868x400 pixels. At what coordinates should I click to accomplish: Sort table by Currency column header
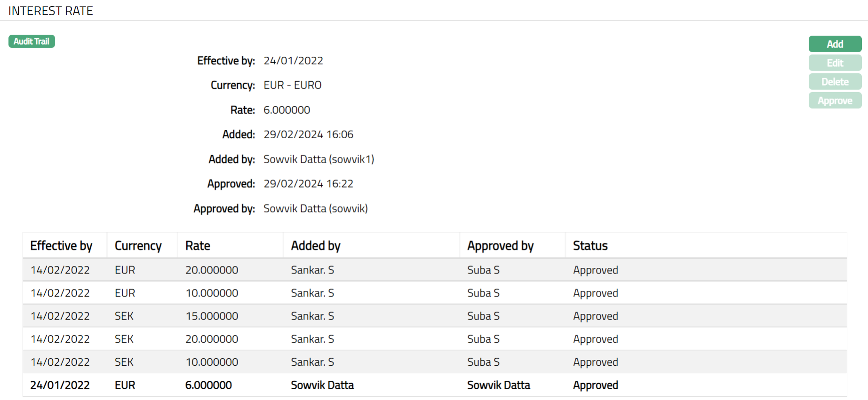tap(138, 246)
